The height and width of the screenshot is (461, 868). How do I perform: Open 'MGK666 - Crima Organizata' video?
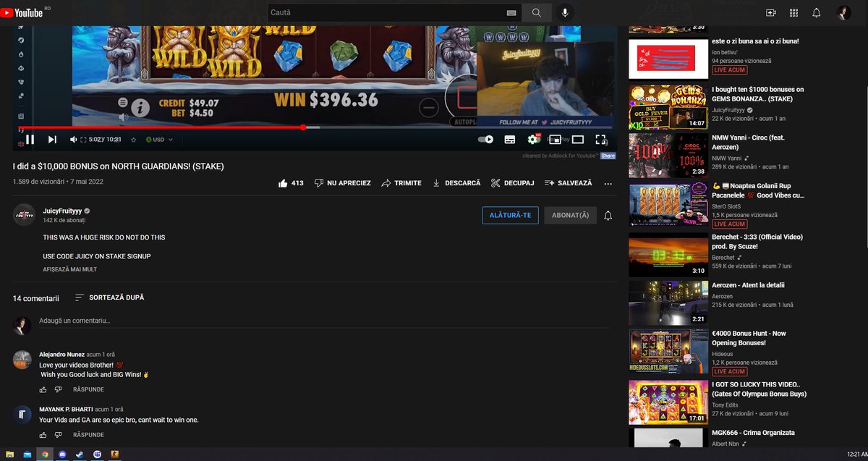(753, 433)
